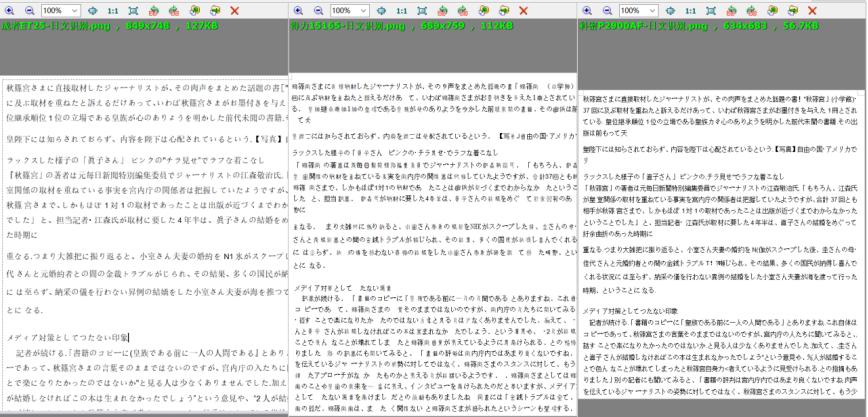
Task: Zoom in on the middle 15165 image pane
Action: pos(298,11)
